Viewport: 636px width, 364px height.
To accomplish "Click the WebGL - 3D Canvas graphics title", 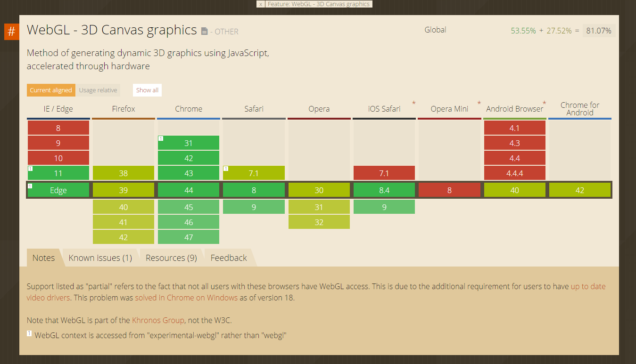I will click(112, 30).
